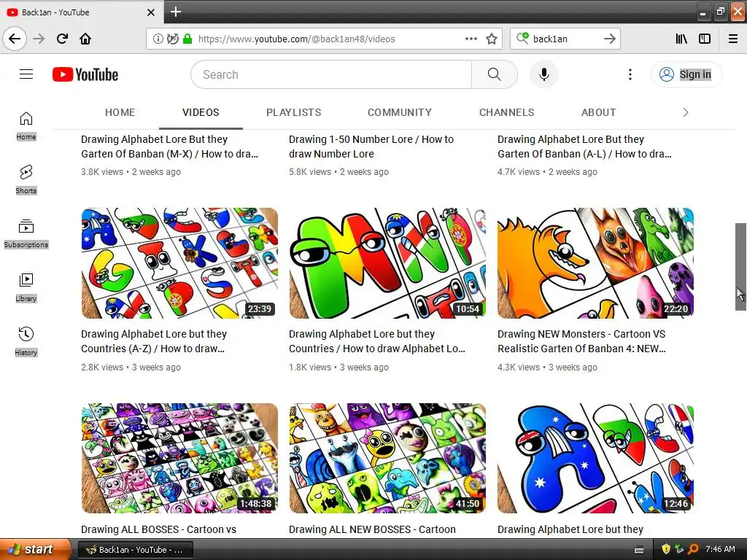Open the YouTube guide hamburger menu
This screenshot has width=747, height=560.
[x=26, y=74]
